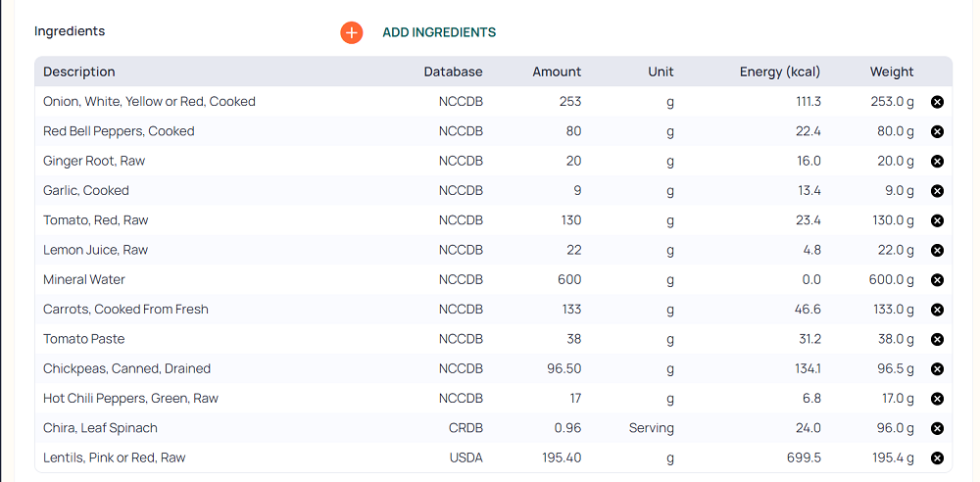Delete the Garlic, Cooked row
Image resolution: width=980 pixels, height=482 pixels.
pos(937,191)
